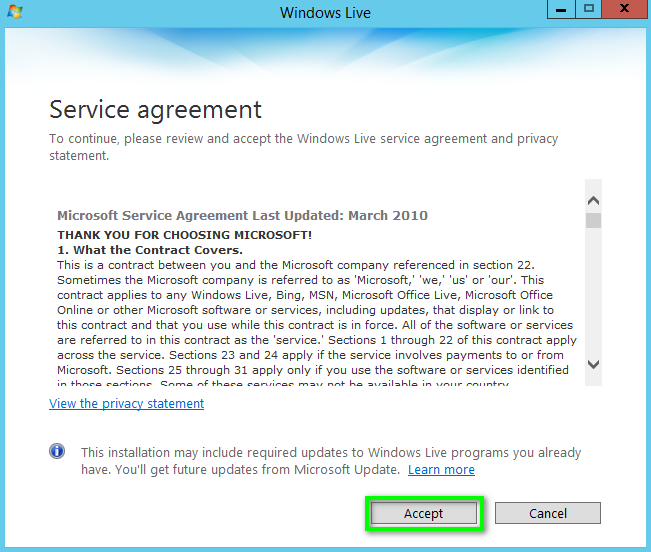Open the Learn more link
The height and width of the screenshot is (552, 651).
[441, 469]
